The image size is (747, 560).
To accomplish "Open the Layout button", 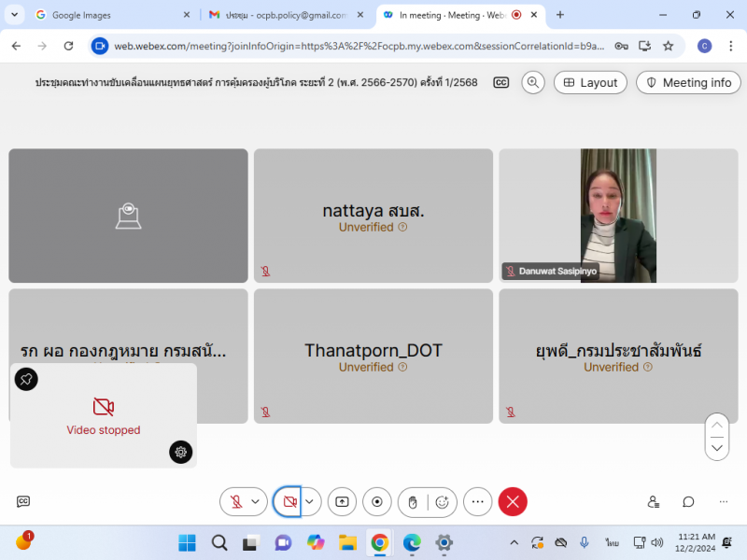I will tap(590, 82).
